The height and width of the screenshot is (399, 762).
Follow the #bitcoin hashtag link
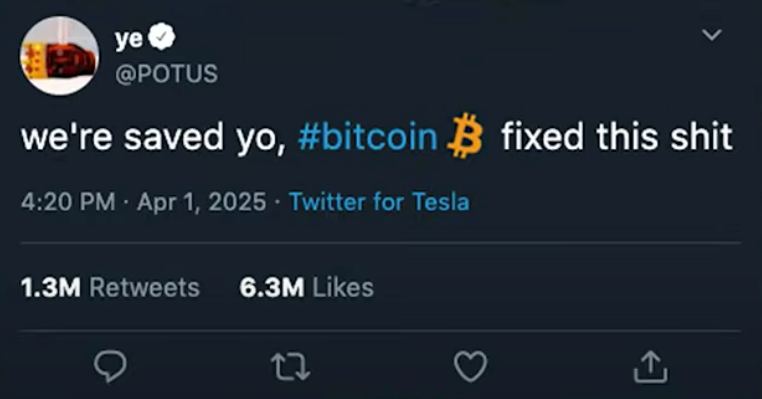pyautogui.click(x=368, y=137)
